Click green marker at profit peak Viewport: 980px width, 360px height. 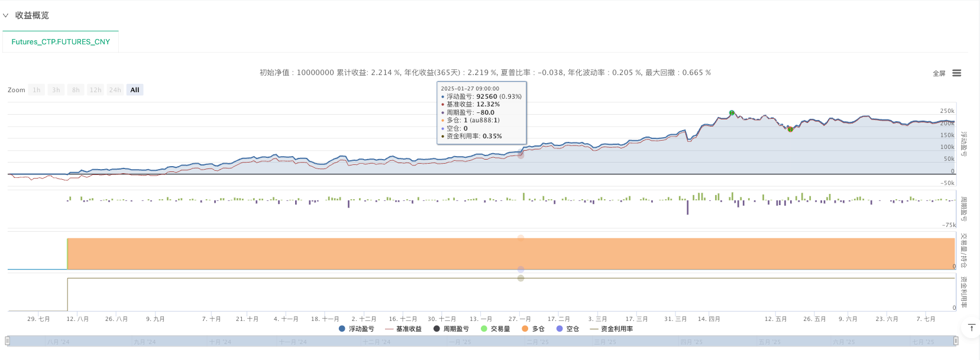(732, 113)
